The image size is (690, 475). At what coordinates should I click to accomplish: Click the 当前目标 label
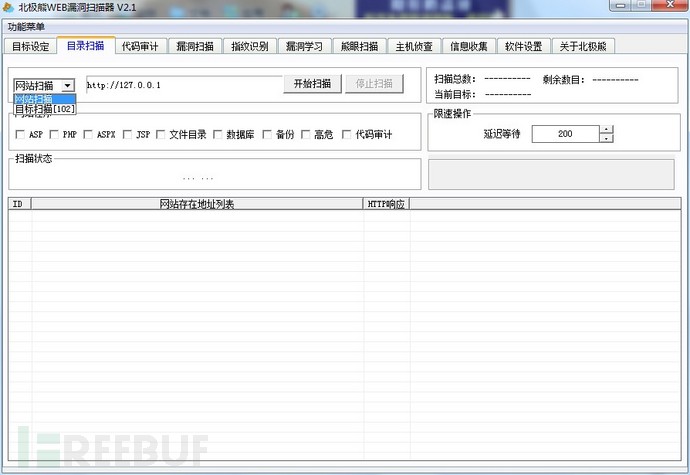455,94
